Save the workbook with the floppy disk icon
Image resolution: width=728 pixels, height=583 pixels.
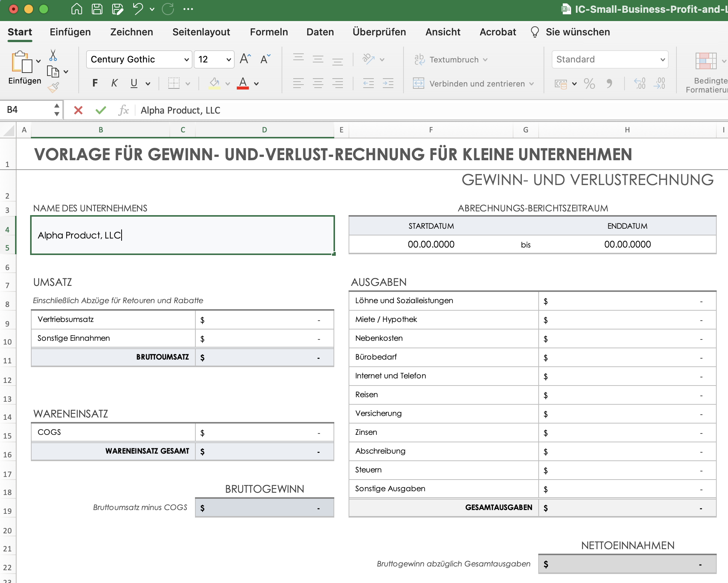click(97, 9)
